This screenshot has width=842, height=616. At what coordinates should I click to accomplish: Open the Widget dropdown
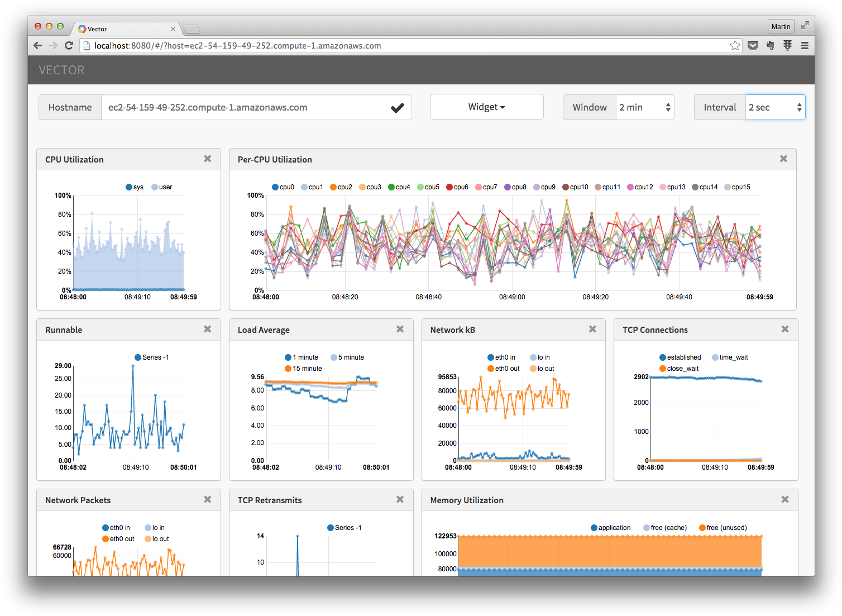click(486, 107)
